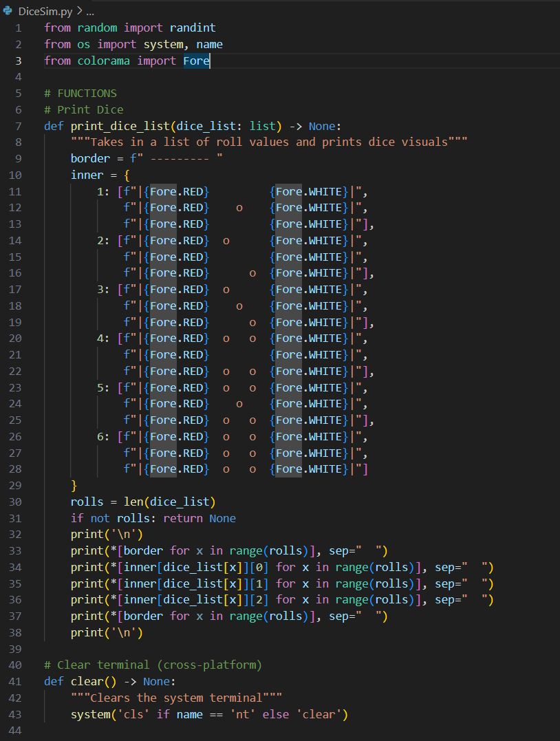Place cursor on 'randint' import name

pos(193,28)
